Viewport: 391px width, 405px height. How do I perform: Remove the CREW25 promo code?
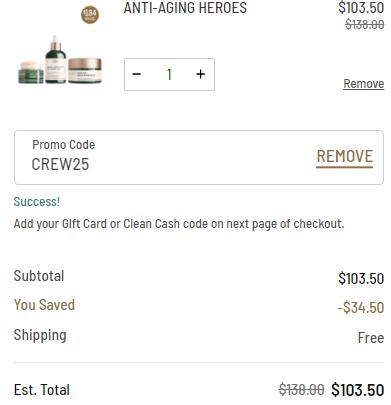pos(345,156)
